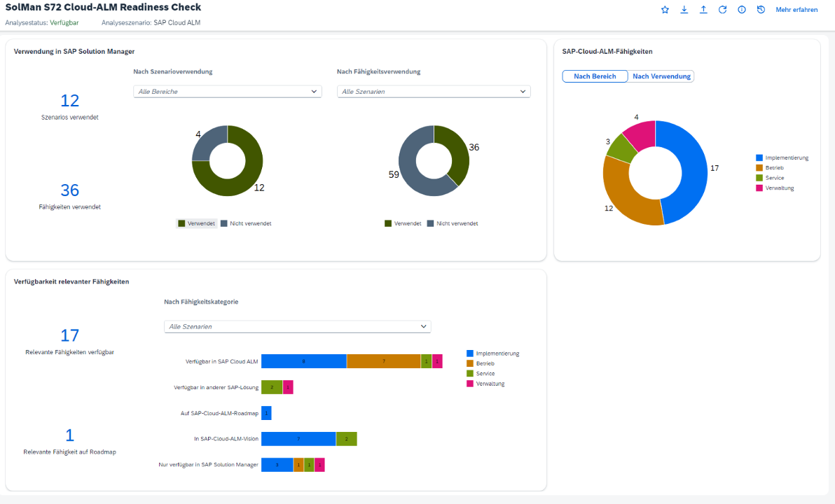Open the Mehr erfahren link

pos(796,10)
